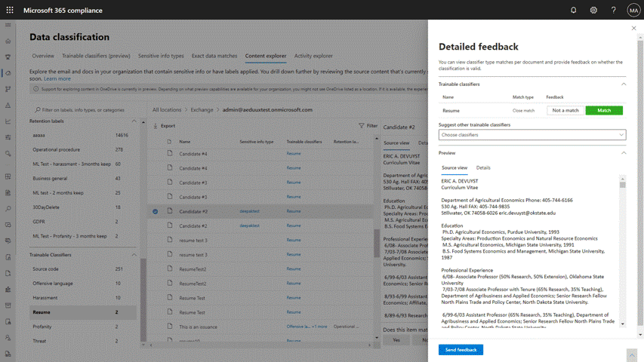Open the notifications bell
The image size is (644, 362).
click(573, 10)
